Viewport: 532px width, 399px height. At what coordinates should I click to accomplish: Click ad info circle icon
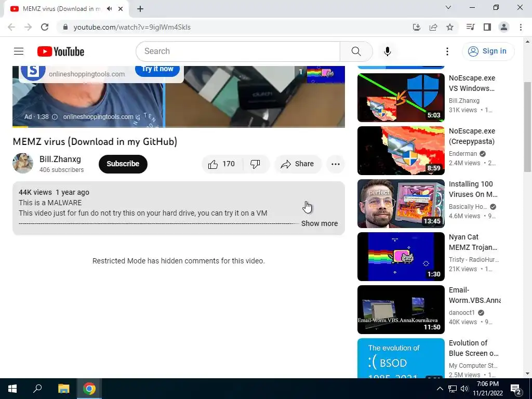(x=55, y=117)
